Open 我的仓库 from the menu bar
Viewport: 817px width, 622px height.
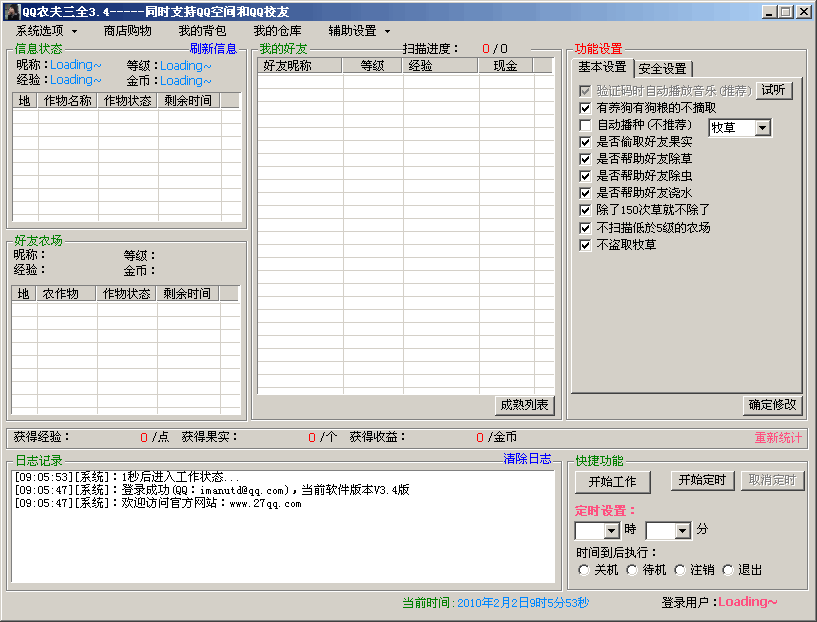[277, 31]
